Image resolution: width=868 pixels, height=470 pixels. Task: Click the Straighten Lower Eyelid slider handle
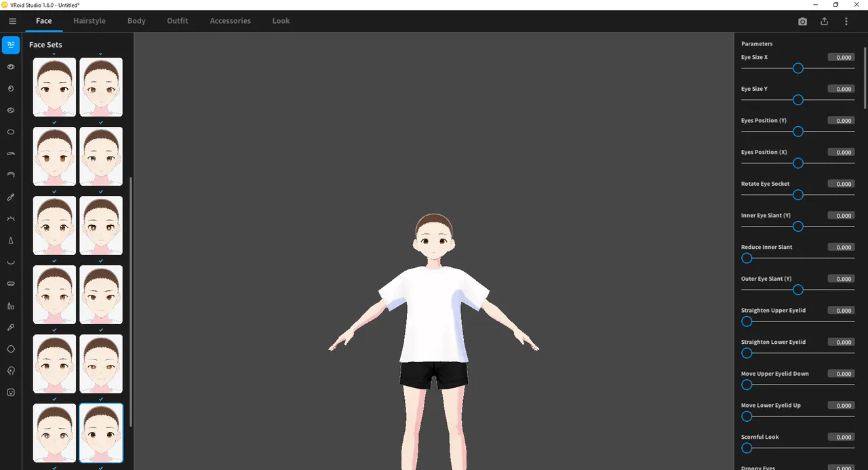747,353
